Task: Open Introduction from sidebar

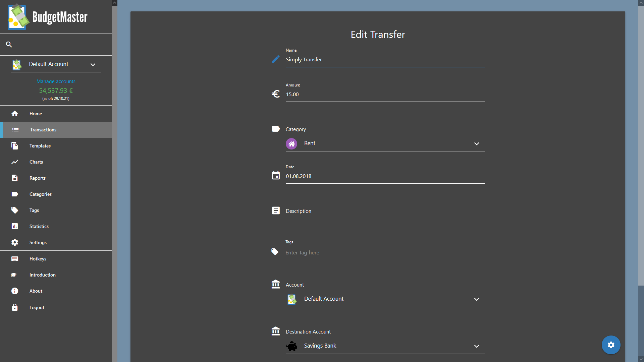Action: 56,275
